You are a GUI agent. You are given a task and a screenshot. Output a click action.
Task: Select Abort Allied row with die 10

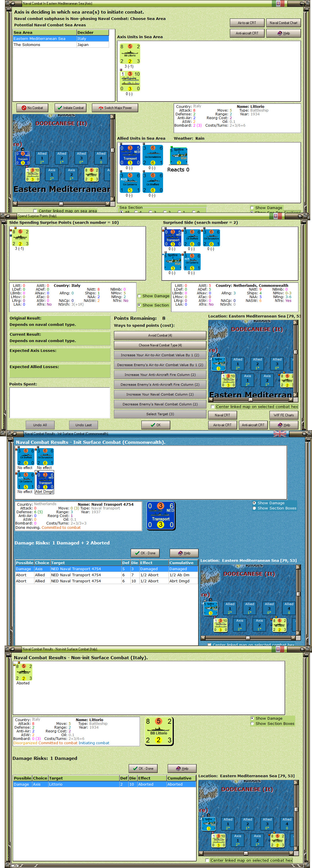click(106, 581)
